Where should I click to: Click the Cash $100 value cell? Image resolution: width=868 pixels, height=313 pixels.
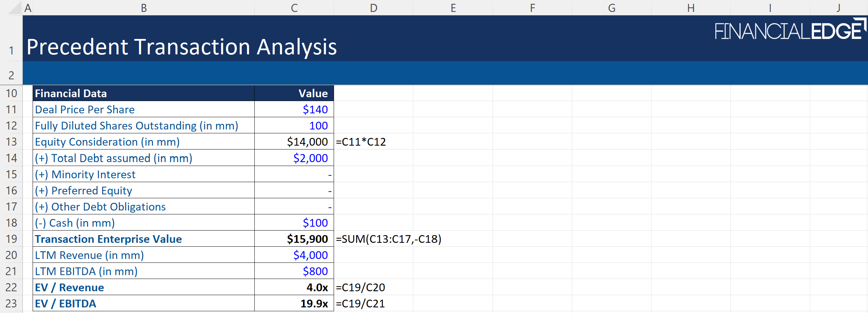(315, 223)
